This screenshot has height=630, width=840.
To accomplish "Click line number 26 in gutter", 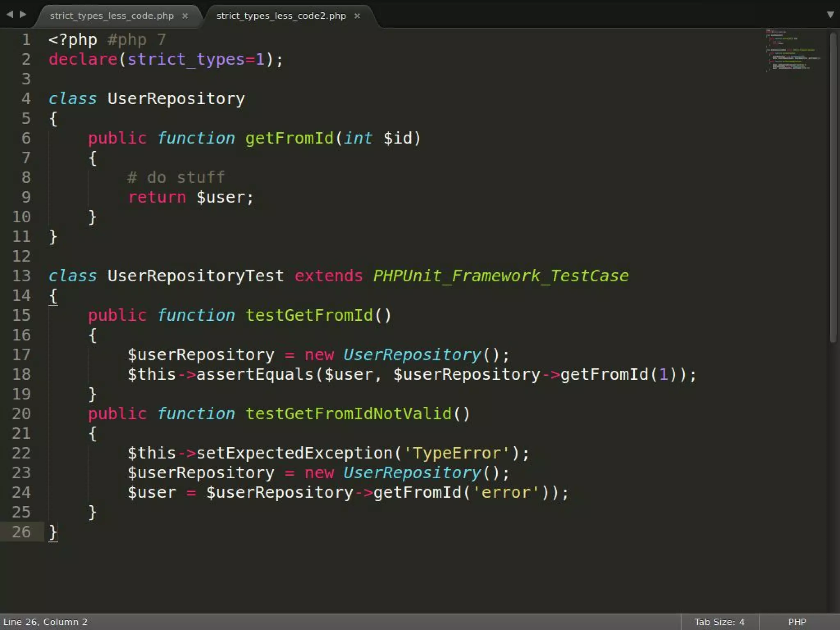I will (21, 532).
